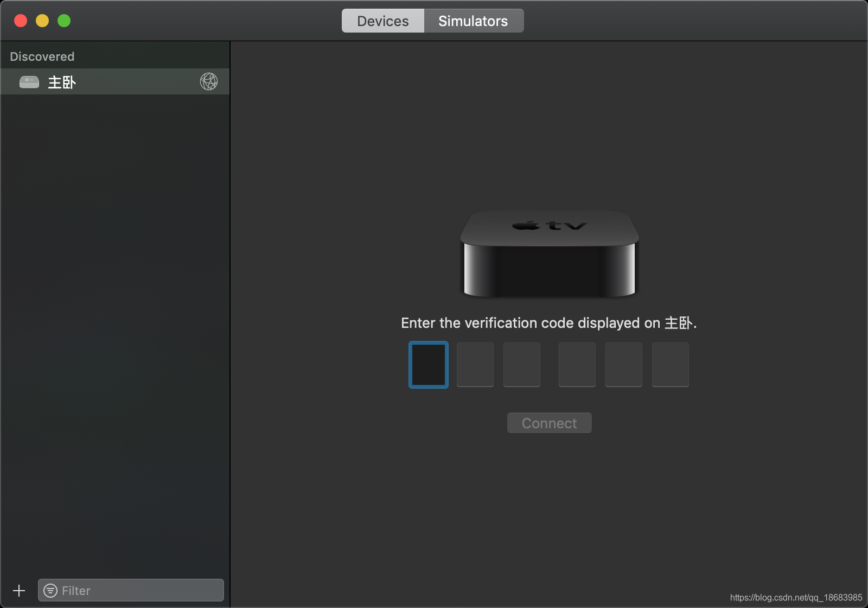Click the network globe icon for 主卧
The image size is (868, 608).
(x=209, y=81)
